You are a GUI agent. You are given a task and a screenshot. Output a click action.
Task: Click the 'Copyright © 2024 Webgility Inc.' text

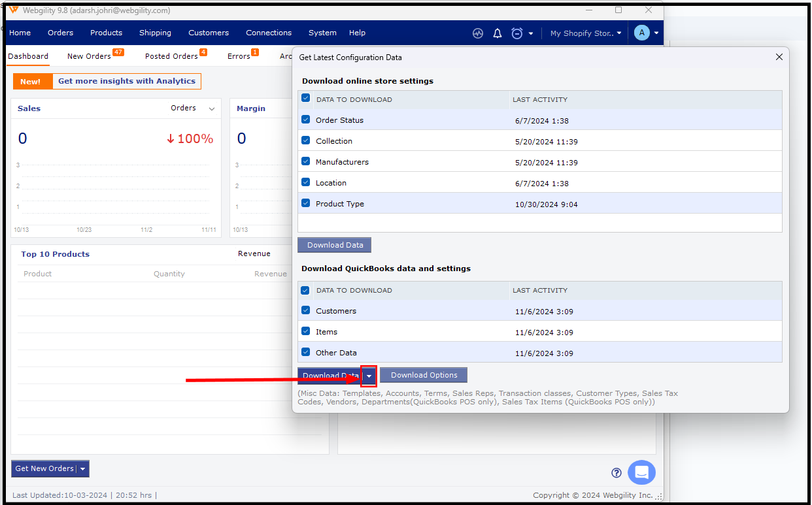[592, 495]
